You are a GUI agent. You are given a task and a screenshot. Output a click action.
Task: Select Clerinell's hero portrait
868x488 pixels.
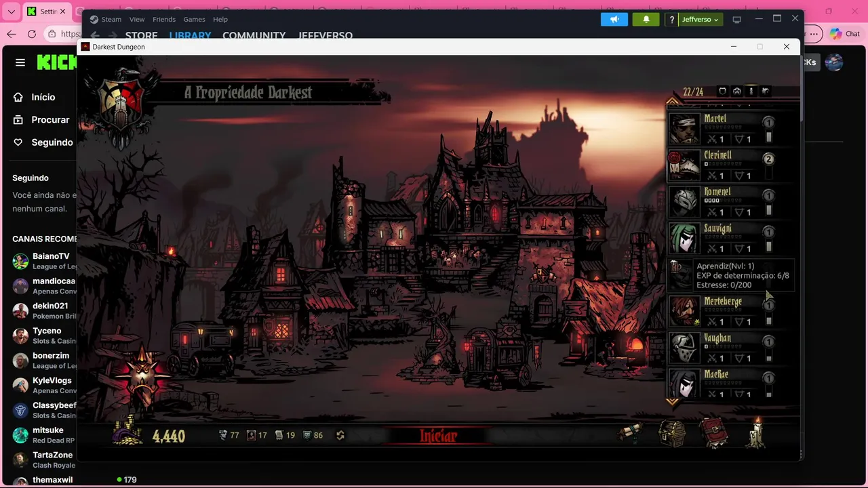684,165
